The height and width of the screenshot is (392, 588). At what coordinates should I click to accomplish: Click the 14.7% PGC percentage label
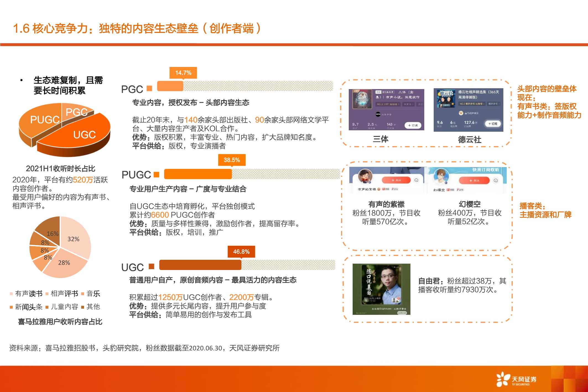point(183,73)
